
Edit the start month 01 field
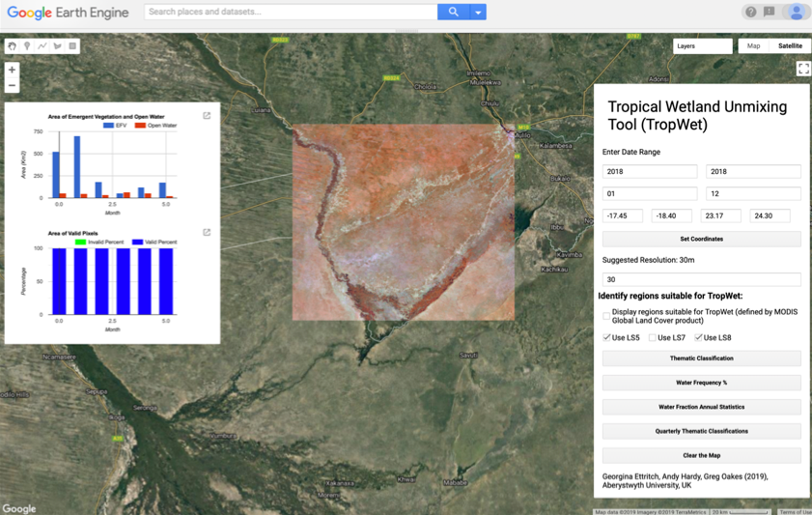[x=650, y=194]
